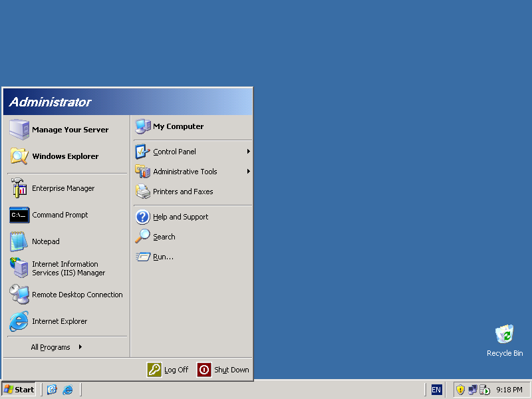Click the Administrative Tools icon

coord(142,172)
